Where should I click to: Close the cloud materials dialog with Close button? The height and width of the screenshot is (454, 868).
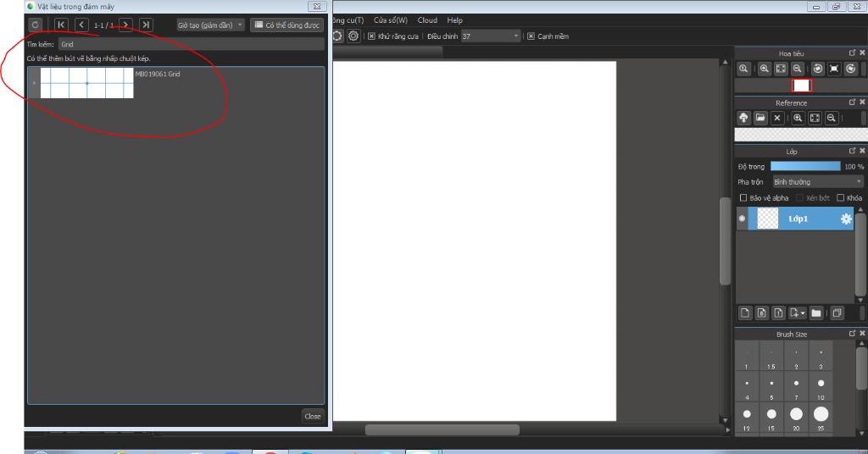click(312, 417)
